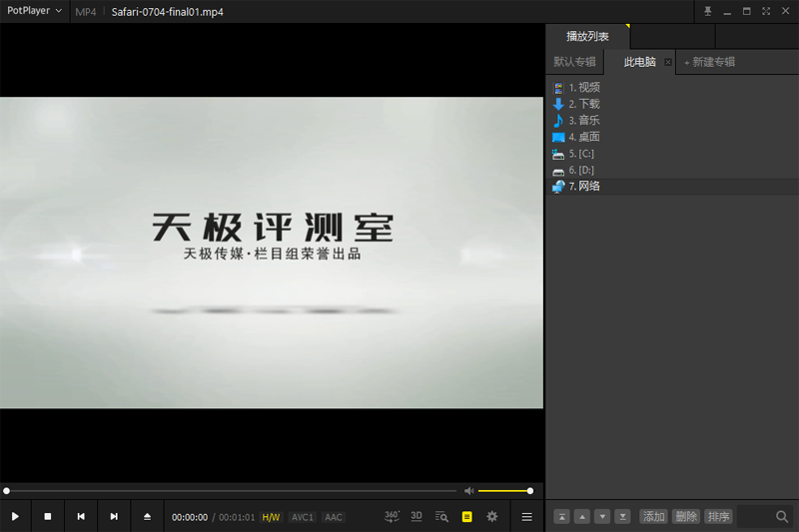Open the PotPlayer main menu dropdown
Image resolution: width=799 pixels, height=532 pixels.
tap(34, 11)
